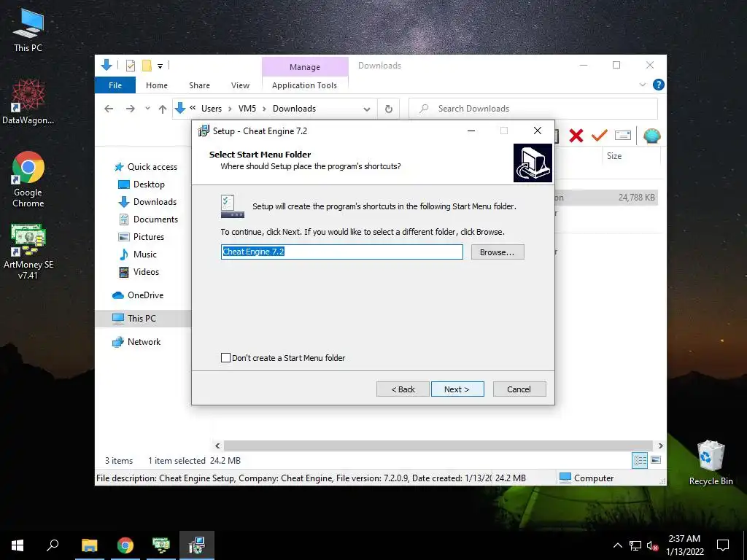Click the rename icon in Explorer ribbon
The image size is (747, 560).
[623, 136]
